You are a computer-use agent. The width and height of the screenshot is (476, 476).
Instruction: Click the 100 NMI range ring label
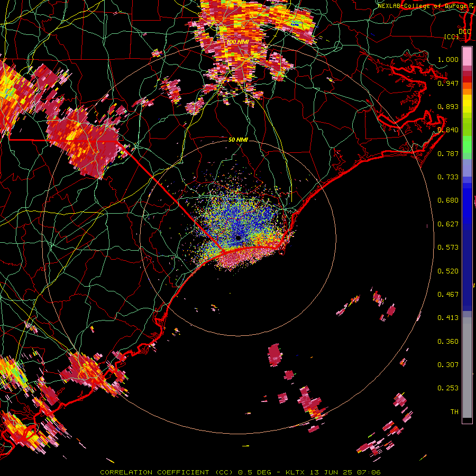[x=237, y=42]
